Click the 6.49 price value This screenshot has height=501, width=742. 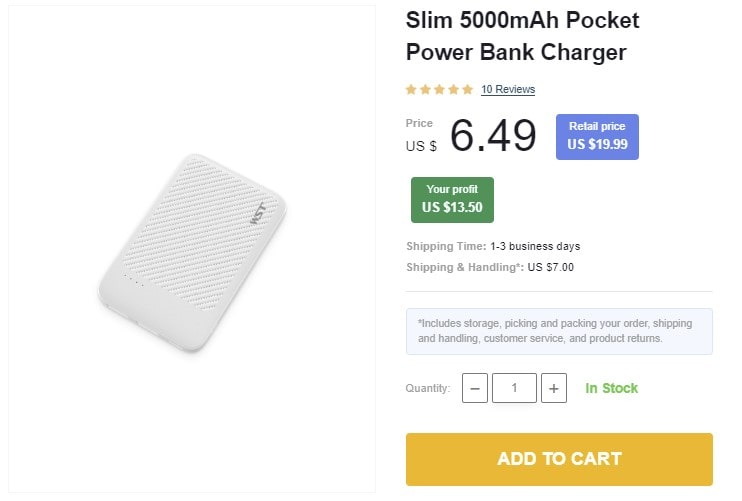coord(493,136)
